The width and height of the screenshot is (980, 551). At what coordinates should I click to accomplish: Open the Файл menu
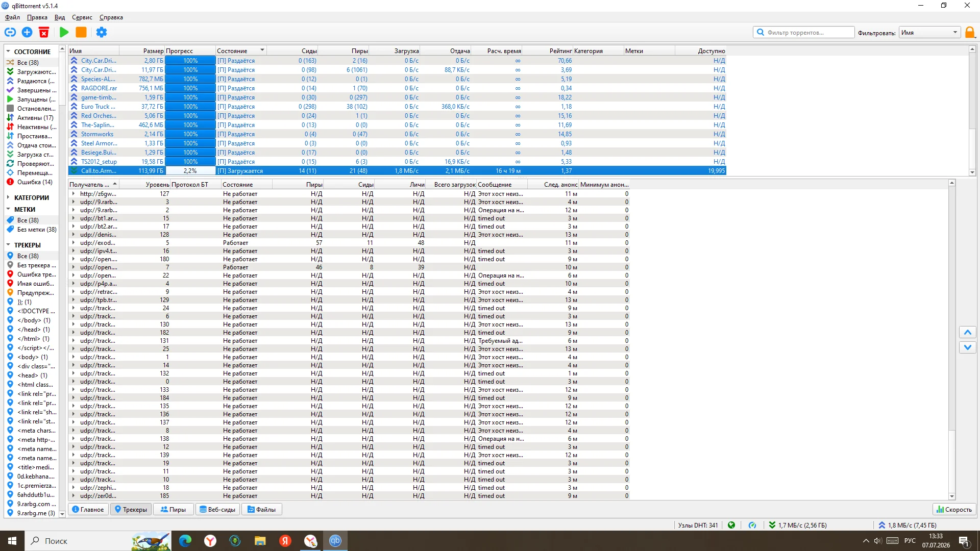click(12, 17)
